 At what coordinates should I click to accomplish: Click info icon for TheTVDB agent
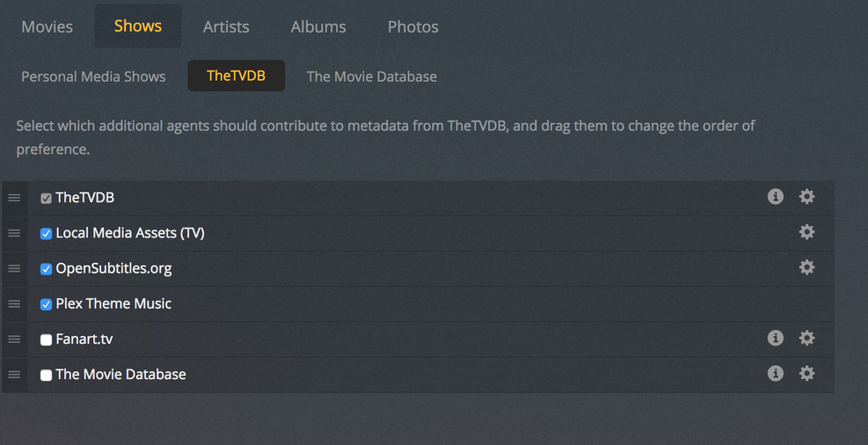(x=775, y=197)
